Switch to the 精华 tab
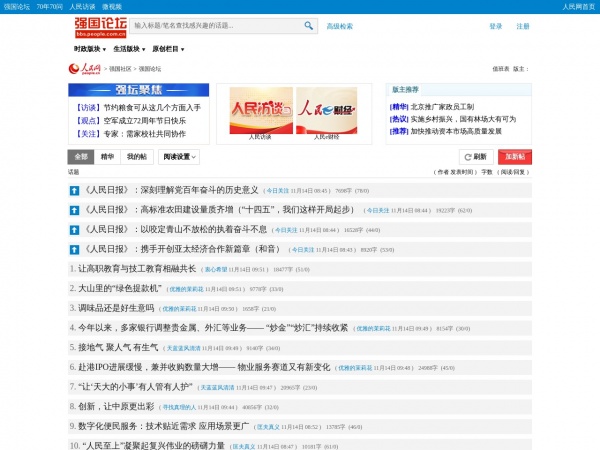 point(108,157)
